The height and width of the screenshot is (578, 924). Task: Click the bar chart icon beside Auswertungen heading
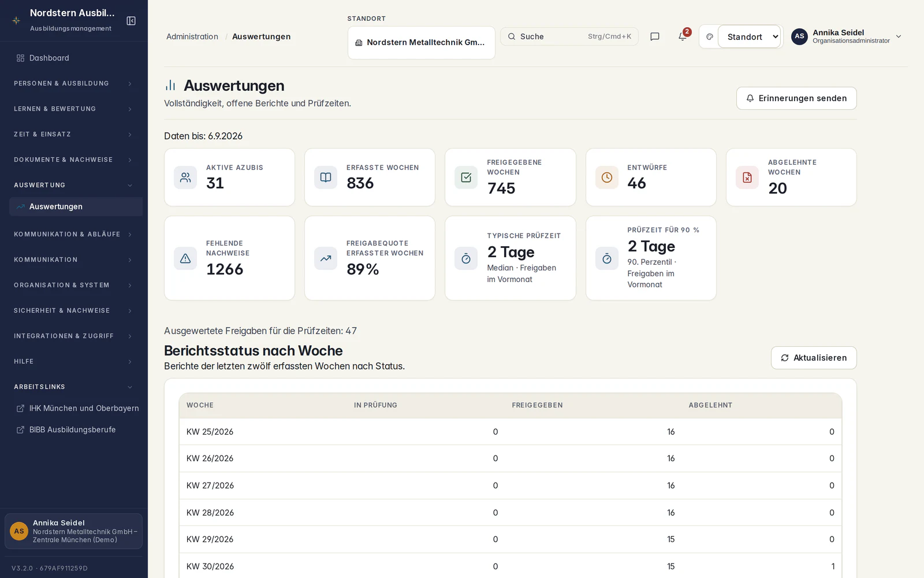click(x=170, y=86)
